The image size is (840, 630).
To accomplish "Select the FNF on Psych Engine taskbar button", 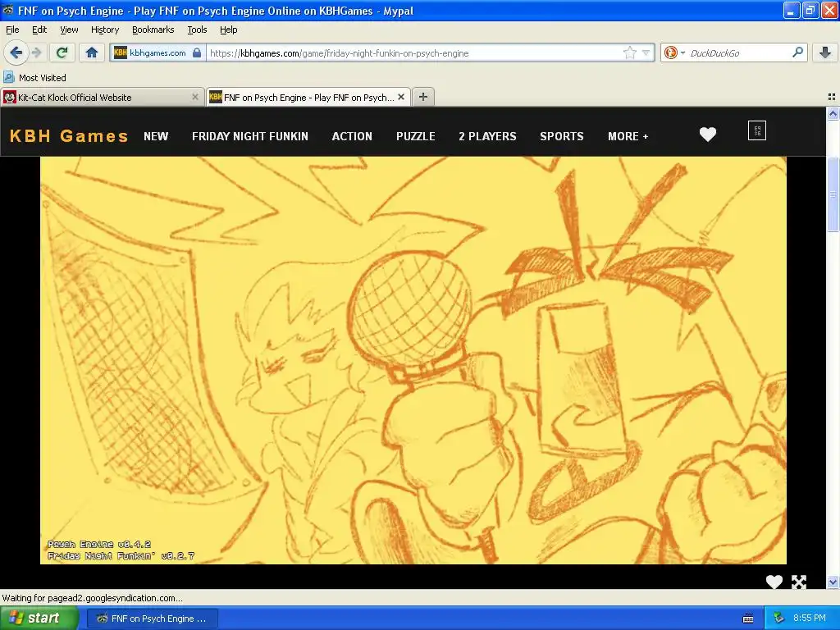I will click(152, 619).
